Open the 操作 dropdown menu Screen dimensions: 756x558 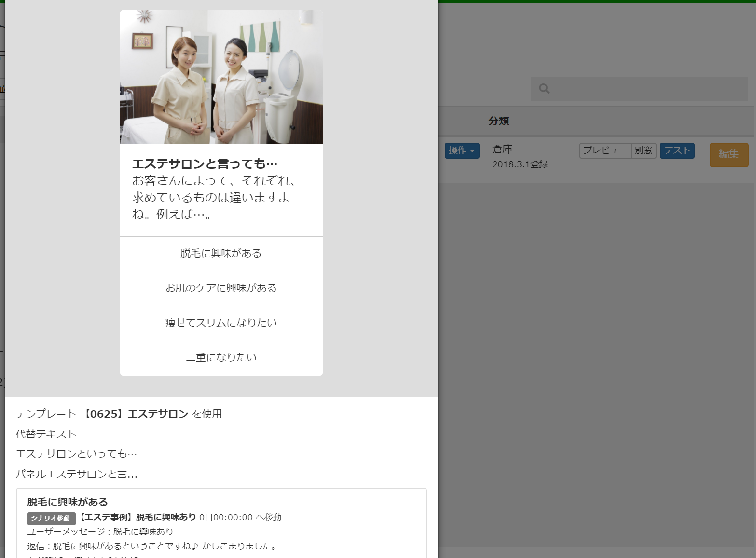pos(462,150)
